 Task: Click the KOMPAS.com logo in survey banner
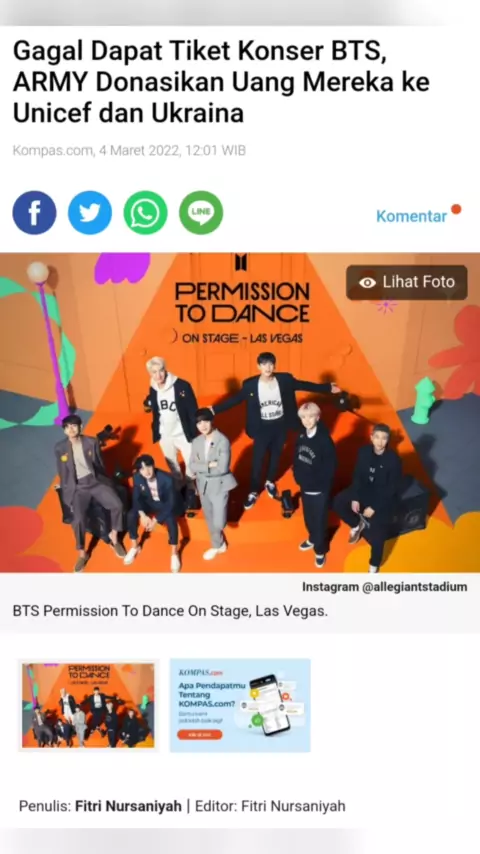click(193, 672)
